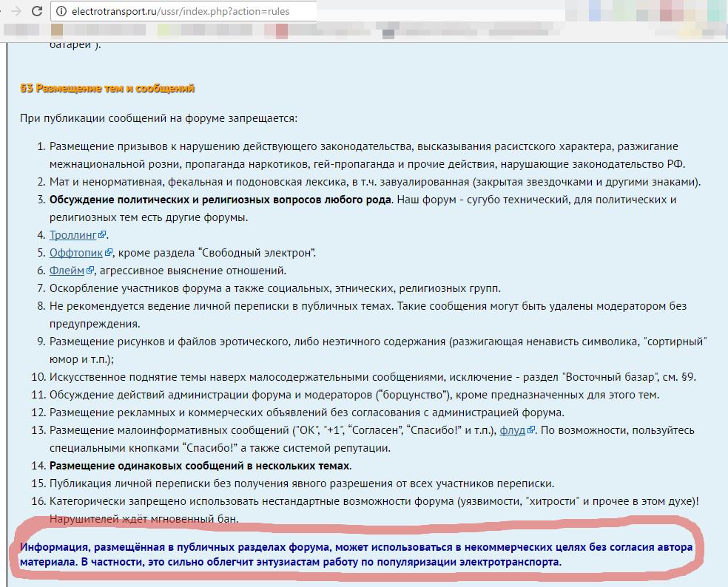Screen dimensions: 728x587
Task: Click the §3 Размещение тем и сообщений heading
Action: pyautogui.click(x=107, y=89)
